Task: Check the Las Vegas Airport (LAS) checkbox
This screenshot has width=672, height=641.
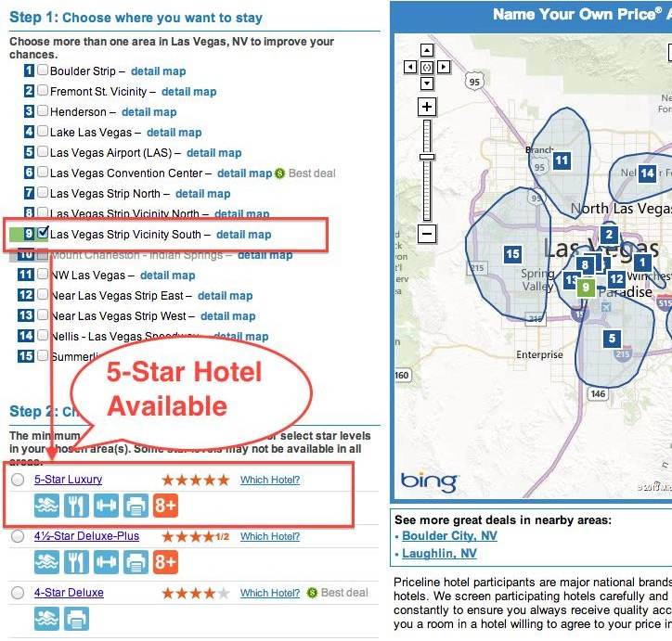Action: [43, 151]
